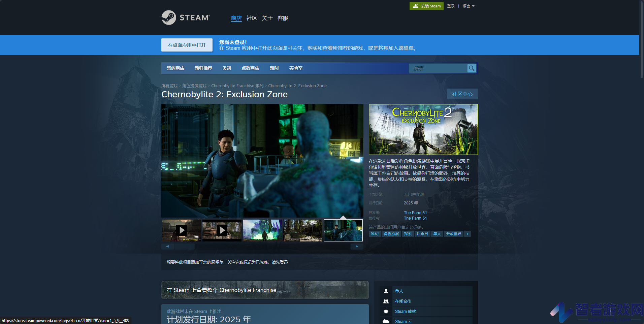Click the page vertical scrollbar
Image resolution: width=644 pixels, height=324 pixels.
642,40
